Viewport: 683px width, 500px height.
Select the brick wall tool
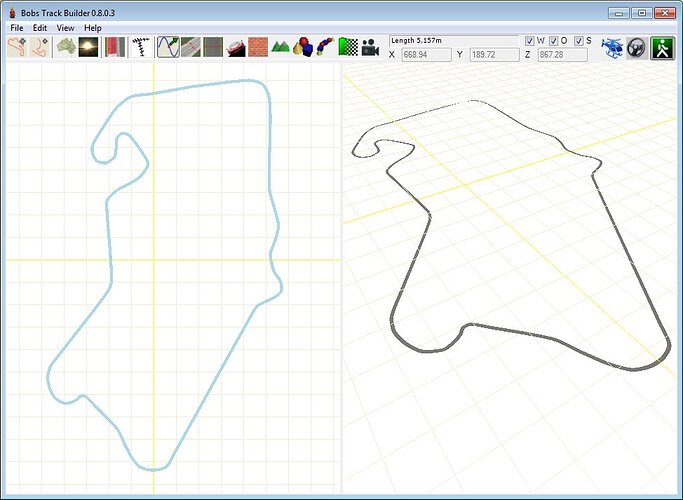[258, 47]
